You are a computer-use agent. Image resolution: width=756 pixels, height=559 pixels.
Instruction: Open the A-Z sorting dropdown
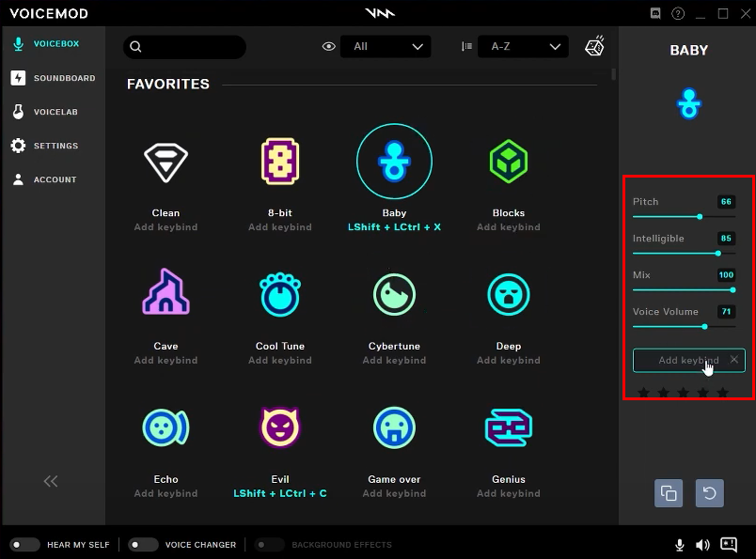coord(523,45)
